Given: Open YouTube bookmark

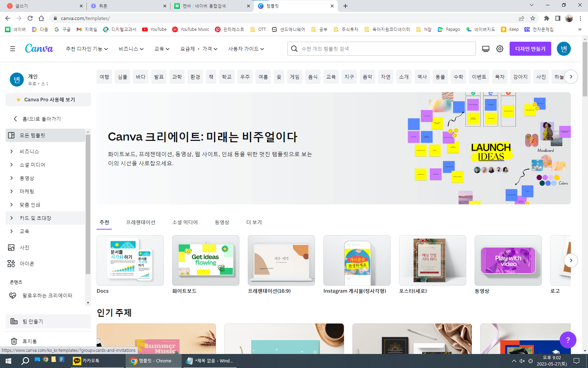Looking at the screenshot, I should tap(154, 29).
